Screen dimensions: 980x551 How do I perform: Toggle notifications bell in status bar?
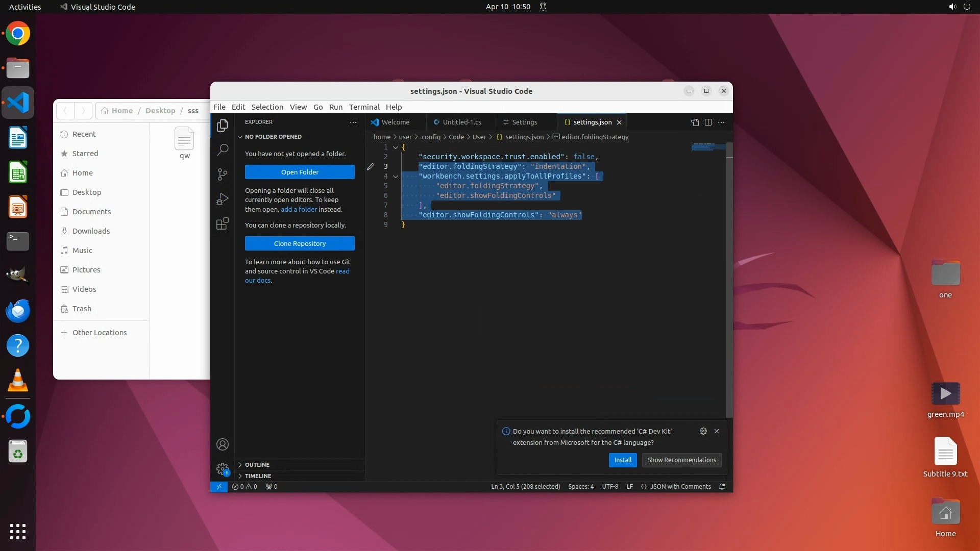pyautogui.click(x=722, y=487)
